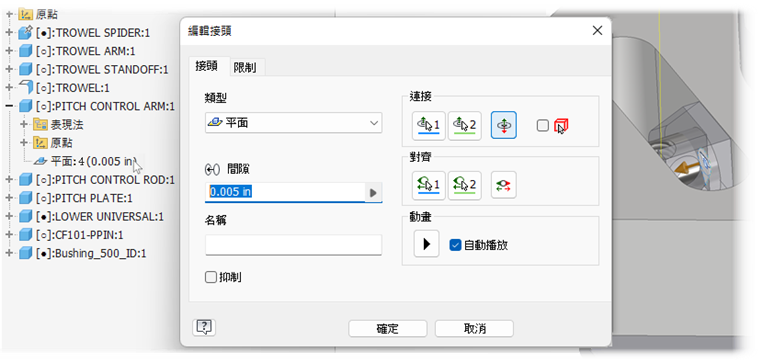The image size is (763, 363).
Task: Close the 編輯接頭 dialog
Action: (x=598, y=31)
